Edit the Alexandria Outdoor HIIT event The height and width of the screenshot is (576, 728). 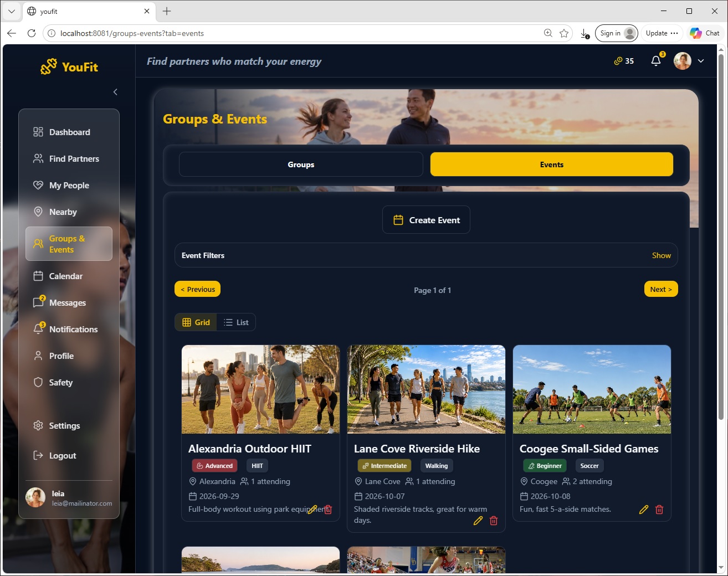pos(312,510)
